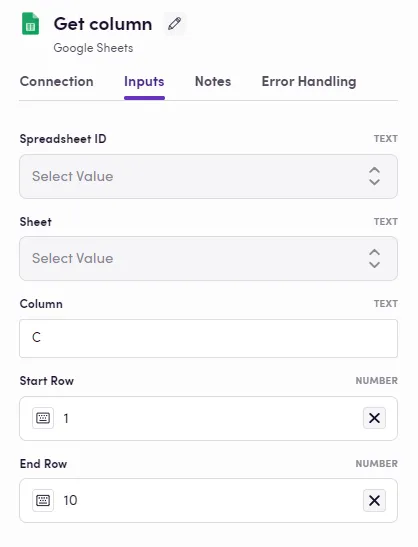Click the Google Sheets app icon
This screenshot has height=547, width=418.
click(30, 24)
